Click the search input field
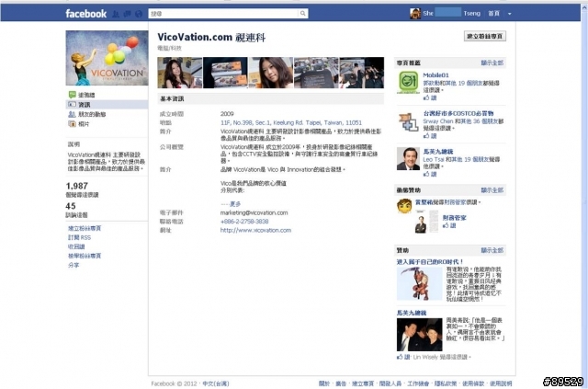Viewport: 588px width, 389px height. [x=223, y=14]
